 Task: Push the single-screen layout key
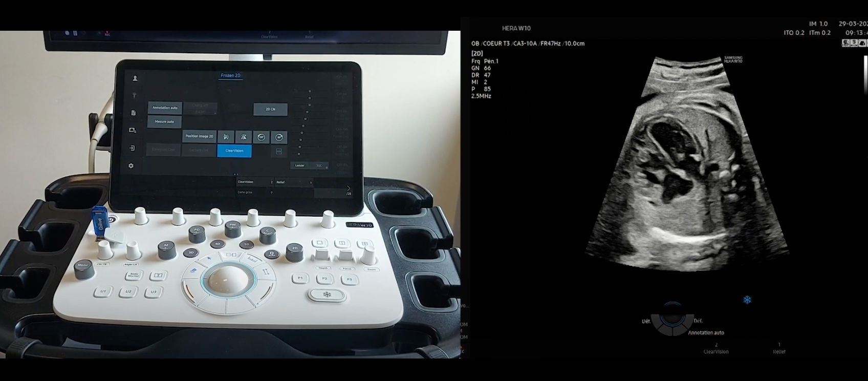tap(319, 243)
